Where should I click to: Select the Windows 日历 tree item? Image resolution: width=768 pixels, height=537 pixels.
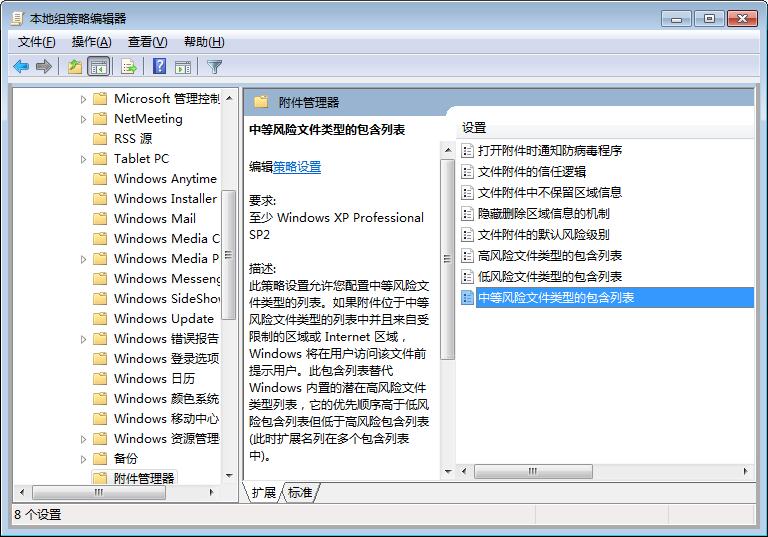[x=154, y=378]
